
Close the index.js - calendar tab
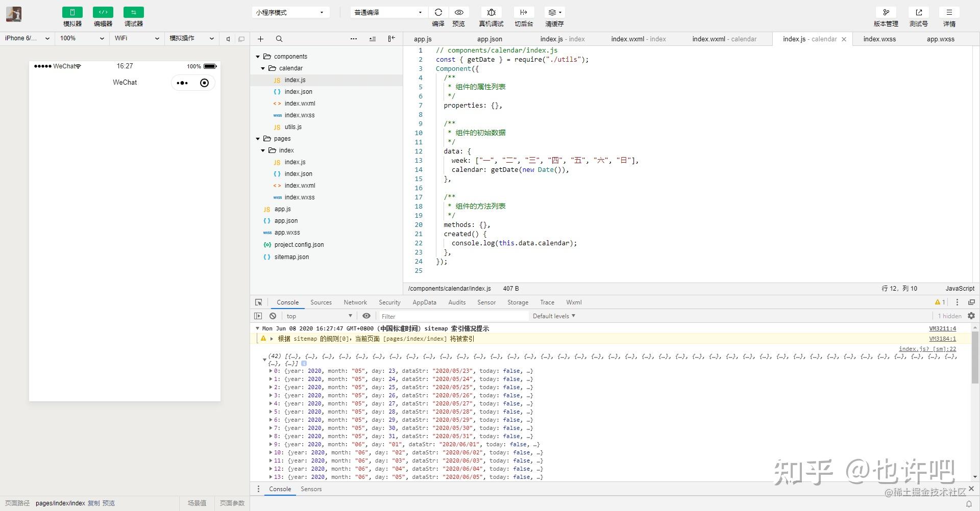pos(844,39)
